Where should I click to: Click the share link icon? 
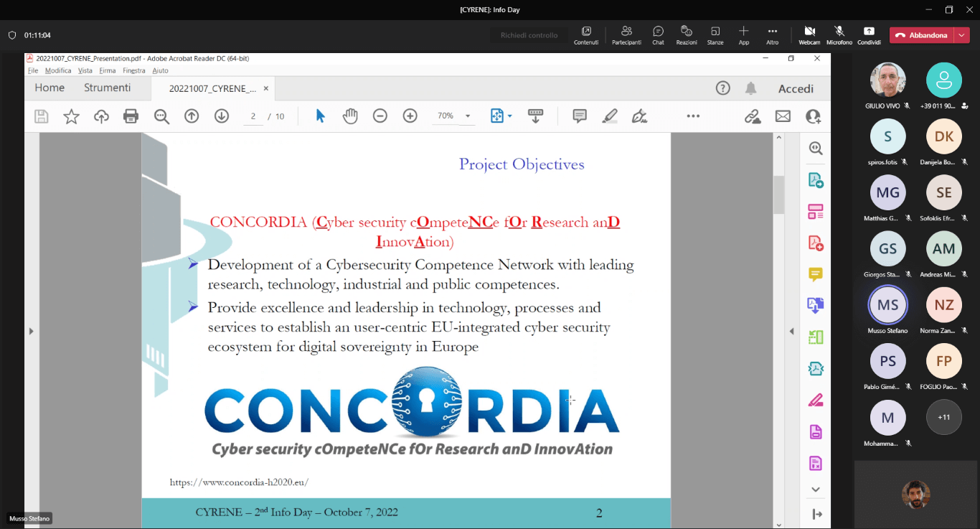pyautogui.click(x=753, y=116)
